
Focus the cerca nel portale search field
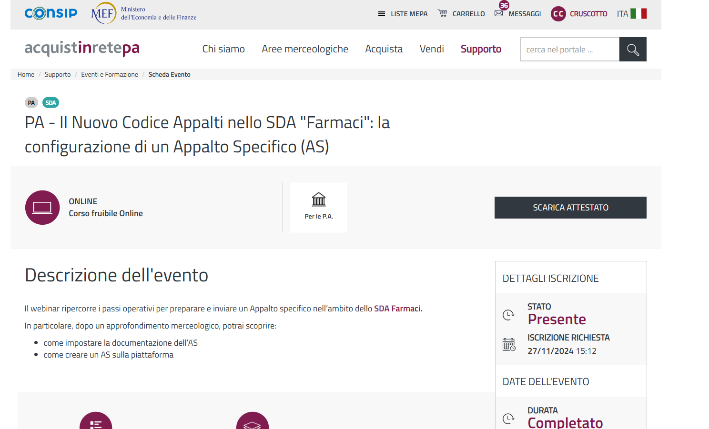[x=568, y=49]
